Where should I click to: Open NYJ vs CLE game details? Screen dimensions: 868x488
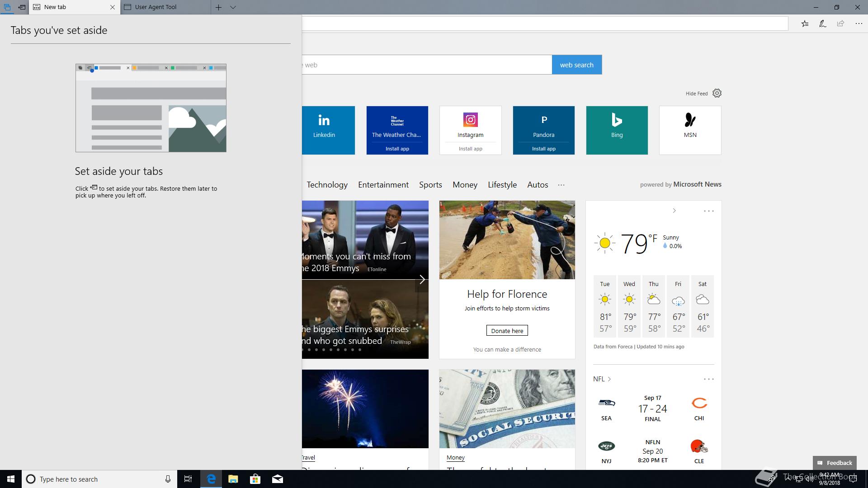(x=652, y=451)
